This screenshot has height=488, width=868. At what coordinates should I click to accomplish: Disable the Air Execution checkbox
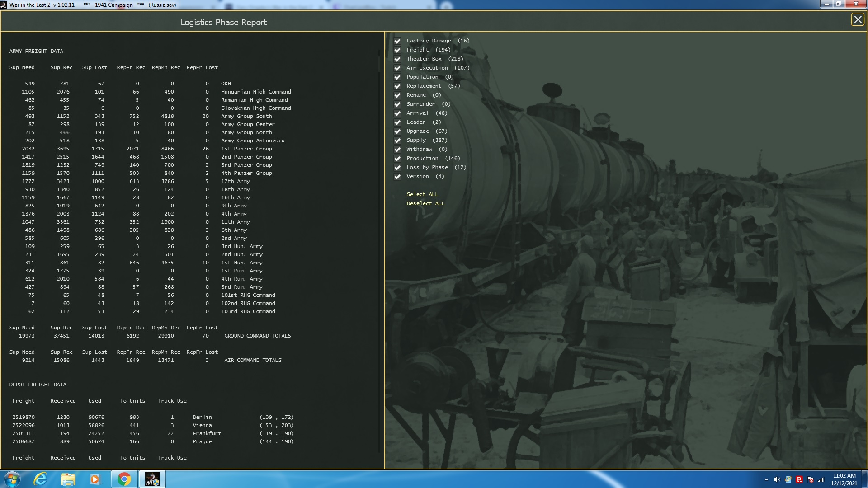point(397,68)
